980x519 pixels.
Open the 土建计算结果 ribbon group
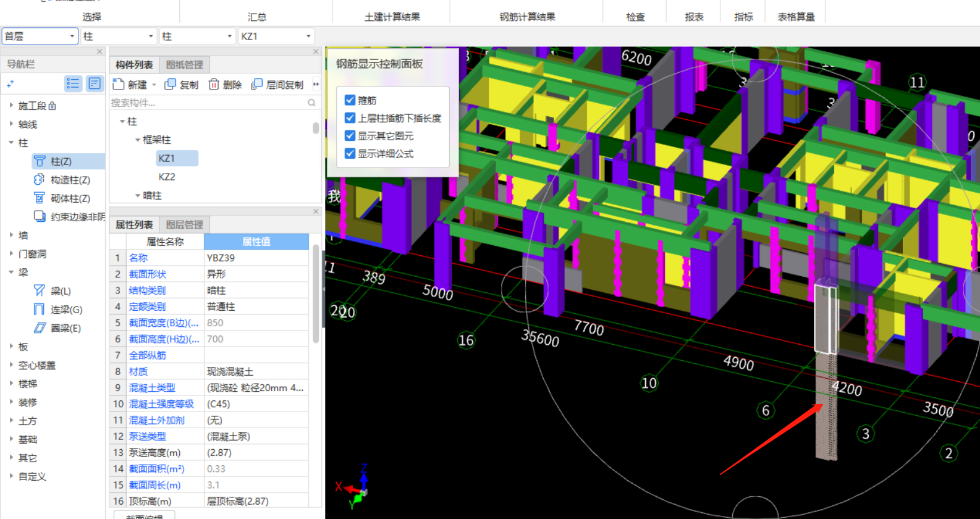[392, 17]
